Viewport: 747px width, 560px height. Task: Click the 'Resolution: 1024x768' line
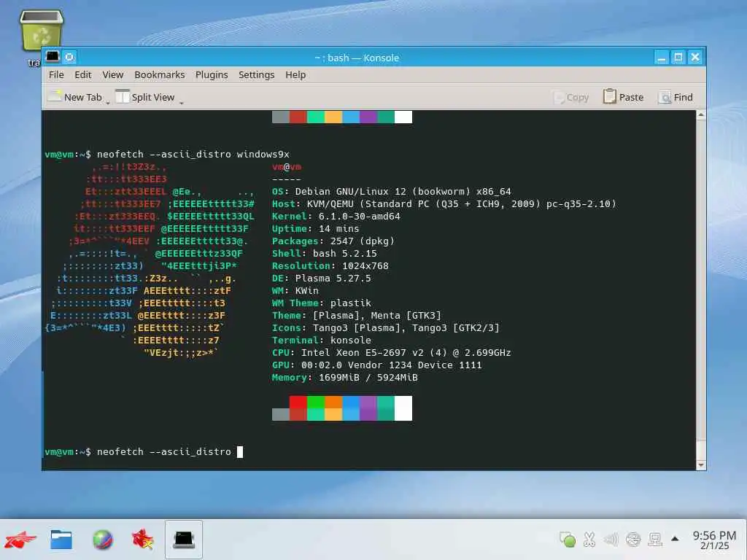[x=330, y=265]
